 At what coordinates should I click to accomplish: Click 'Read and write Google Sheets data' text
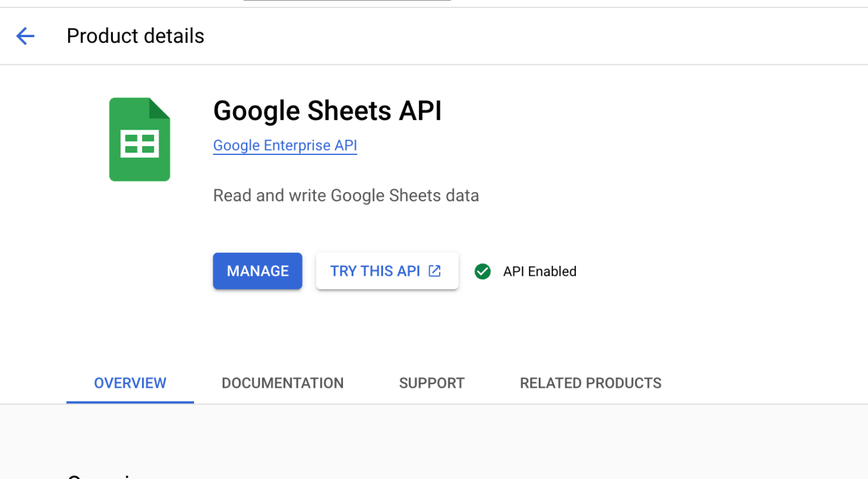346,196
